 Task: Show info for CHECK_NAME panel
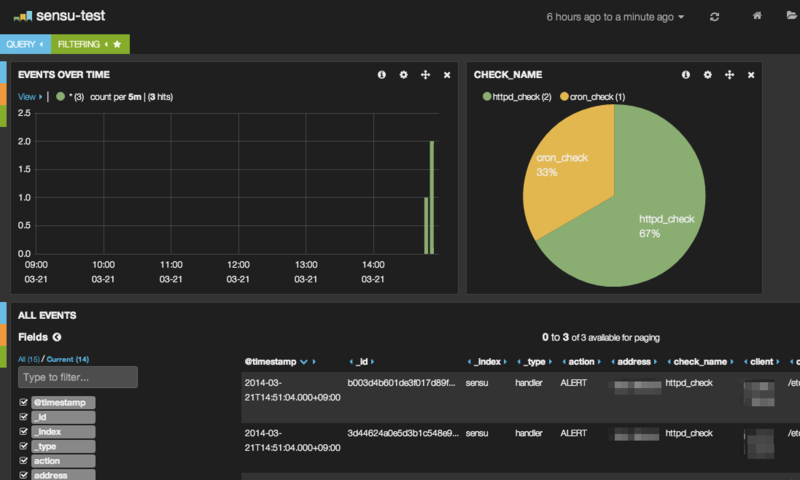pos(686,74)
